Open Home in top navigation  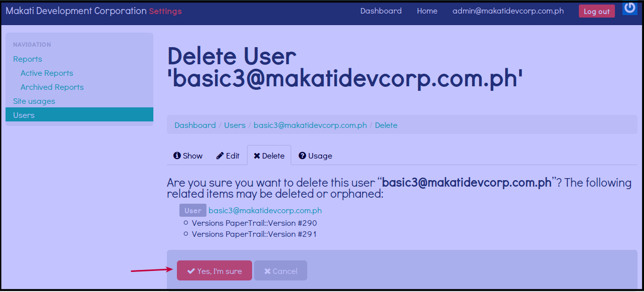[x=427, y=11]
